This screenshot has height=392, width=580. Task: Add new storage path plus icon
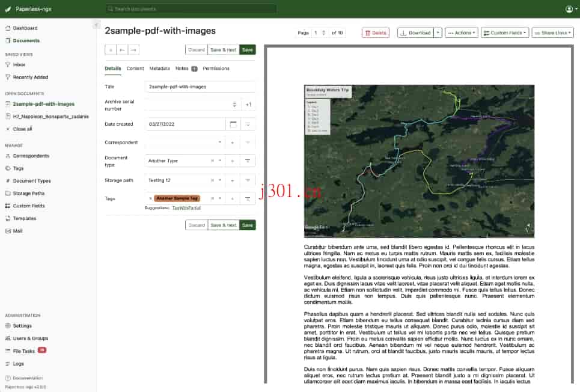point(233,180)
